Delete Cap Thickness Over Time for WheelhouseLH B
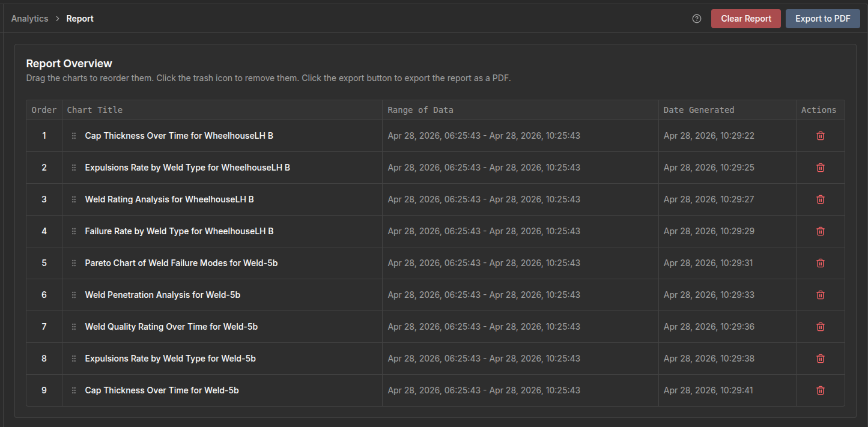 pos(821,136)
